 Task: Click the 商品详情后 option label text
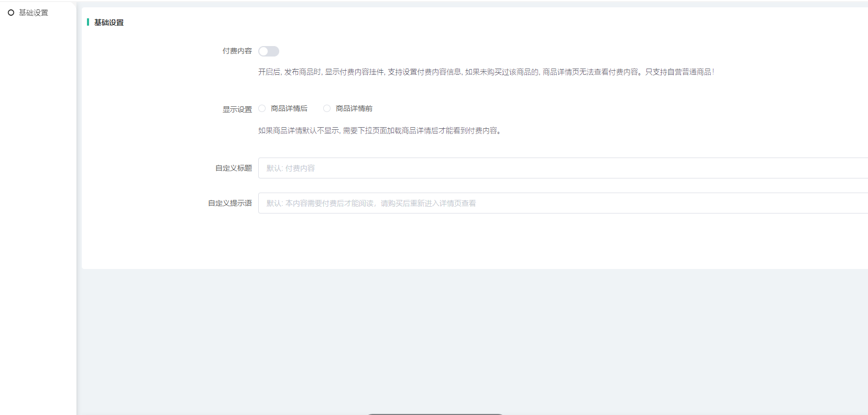[289, 108]
